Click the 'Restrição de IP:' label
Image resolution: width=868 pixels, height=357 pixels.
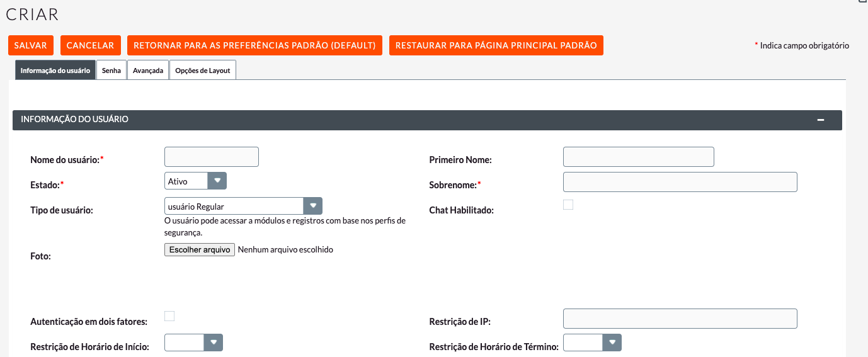tap(460, 322)
